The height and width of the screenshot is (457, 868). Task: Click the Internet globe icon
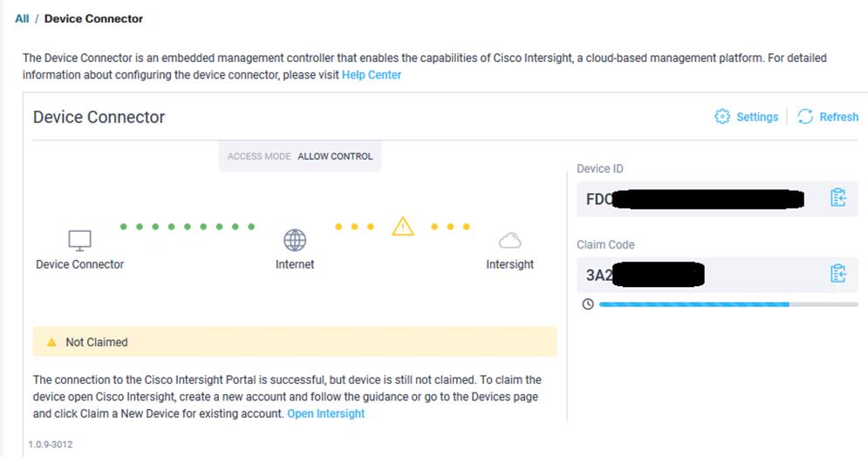(x=295, y=241)
